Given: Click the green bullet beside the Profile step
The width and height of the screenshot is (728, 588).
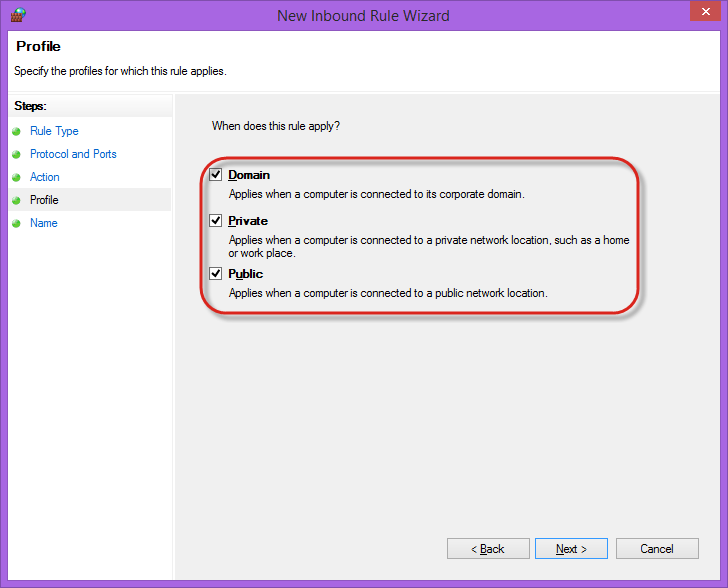Looking at the screenshot, I should [x=17, y=200].
